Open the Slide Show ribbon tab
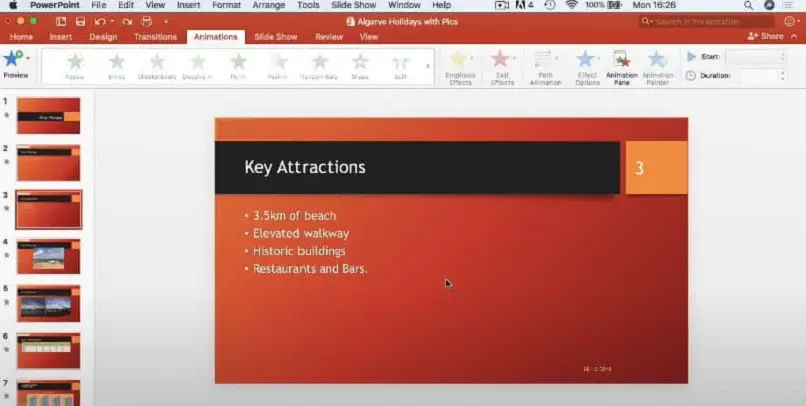 pos(276,37)
